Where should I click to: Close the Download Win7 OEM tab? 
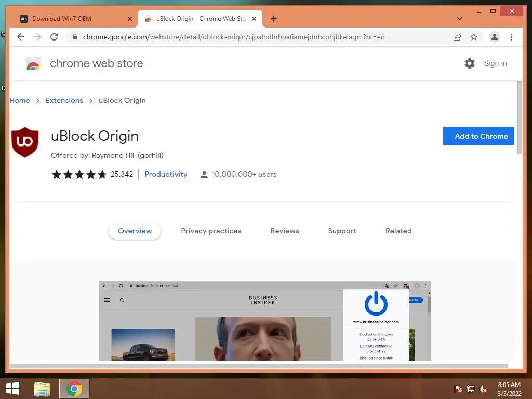(129, 19)
